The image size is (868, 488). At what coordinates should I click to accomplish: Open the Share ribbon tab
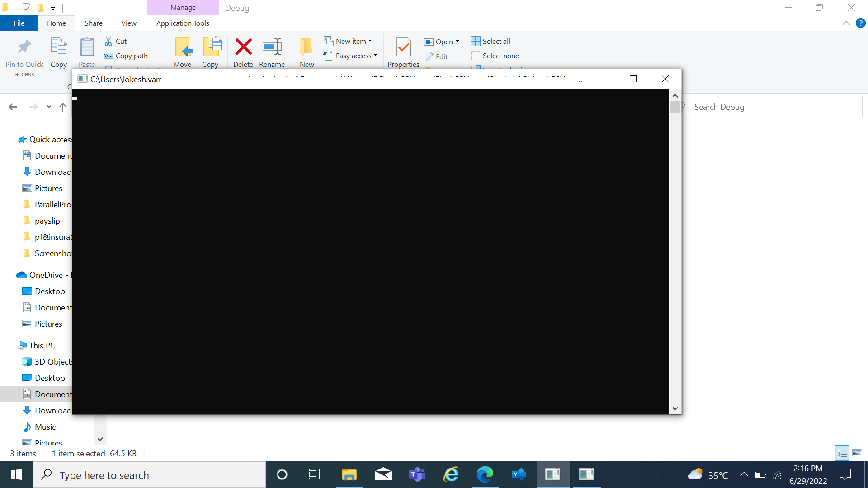pos(93,23)
